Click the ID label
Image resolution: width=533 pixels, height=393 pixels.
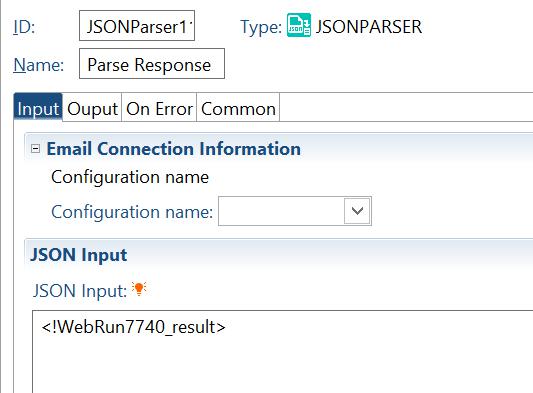tap(24, 27)
